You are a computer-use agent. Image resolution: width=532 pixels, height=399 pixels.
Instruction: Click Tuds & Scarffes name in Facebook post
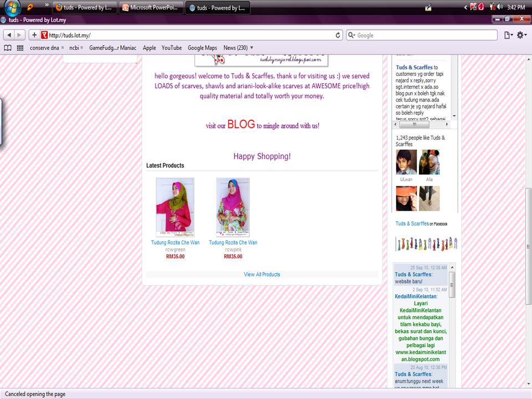click(415, 67)
